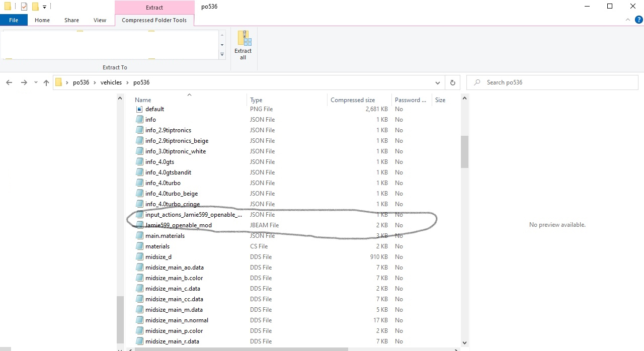Screen dimensions: 644x351
Task: Select midsize_d DDS file icon
Action: (140, 257)
